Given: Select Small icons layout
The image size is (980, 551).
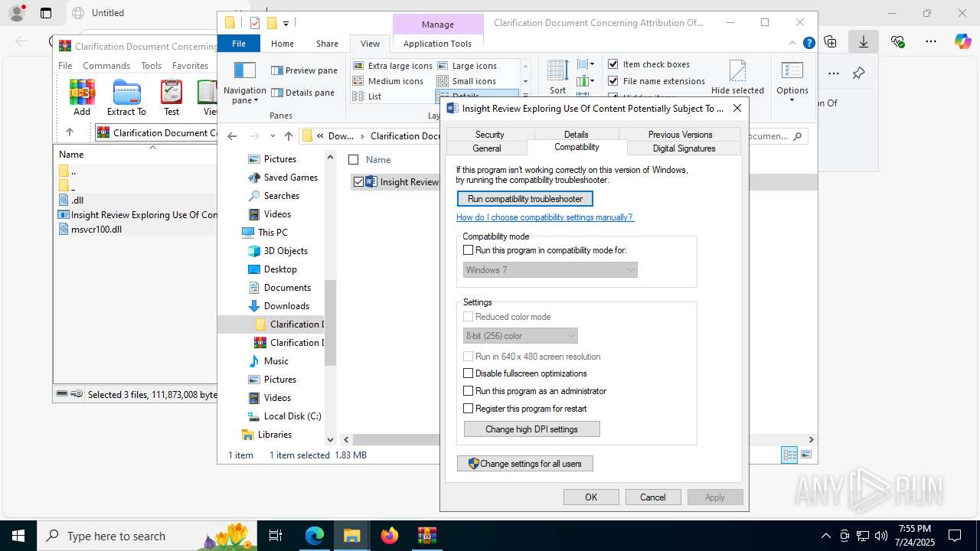Looking at the screenshot, I should [466, 81].
